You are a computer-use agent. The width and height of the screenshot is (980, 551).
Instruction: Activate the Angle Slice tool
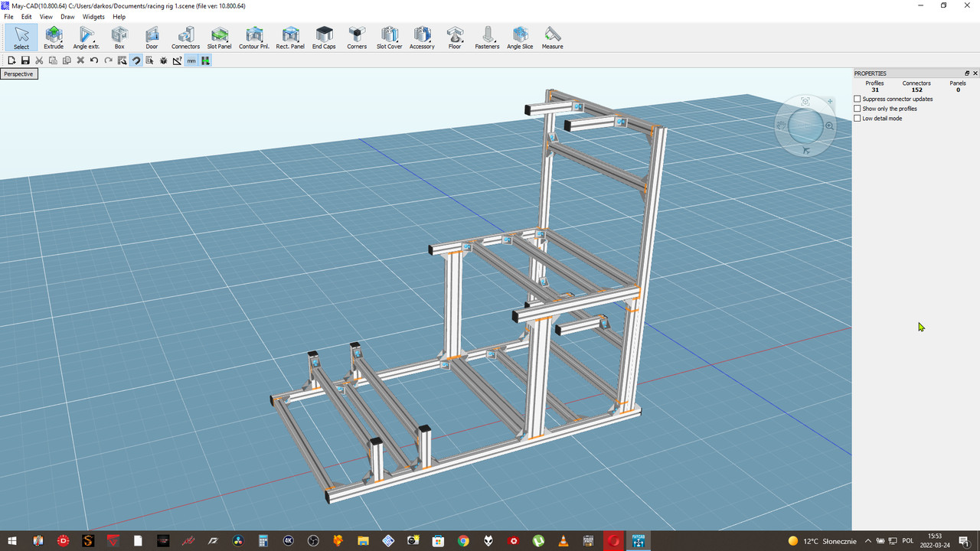520,37
